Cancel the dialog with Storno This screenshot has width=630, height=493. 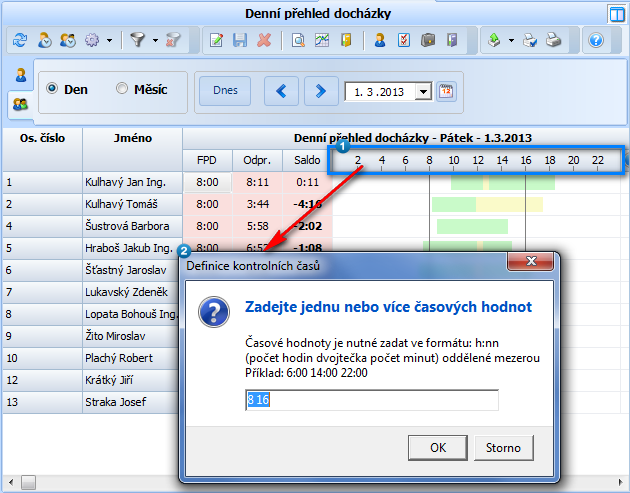click(x=503, y=448)
